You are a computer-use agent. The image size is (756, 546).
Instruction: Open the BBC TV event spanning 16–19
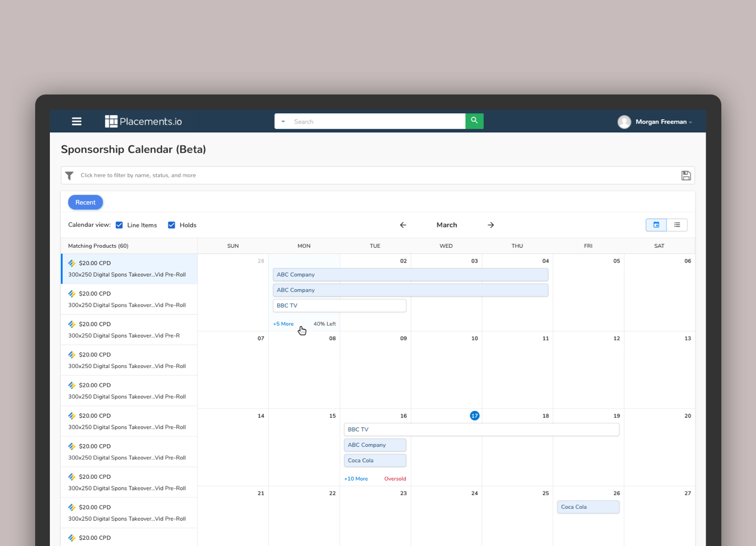point(481,429)
